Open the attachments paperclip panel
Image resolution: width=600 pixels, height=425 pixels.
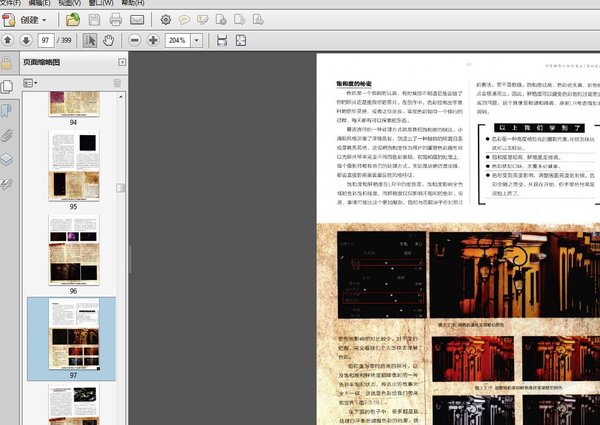[x=7, y=134]
